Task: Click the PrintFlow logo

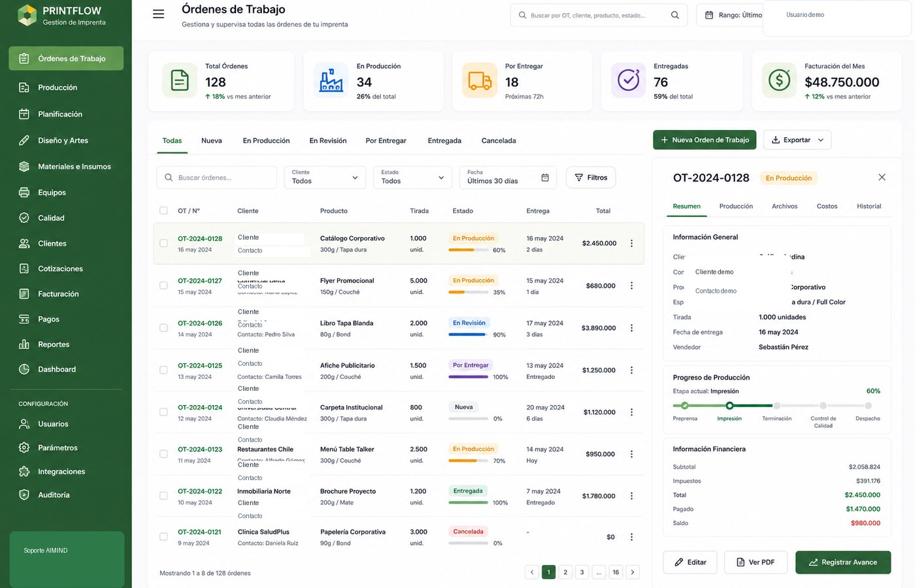Action: click(x=27, y=16)
